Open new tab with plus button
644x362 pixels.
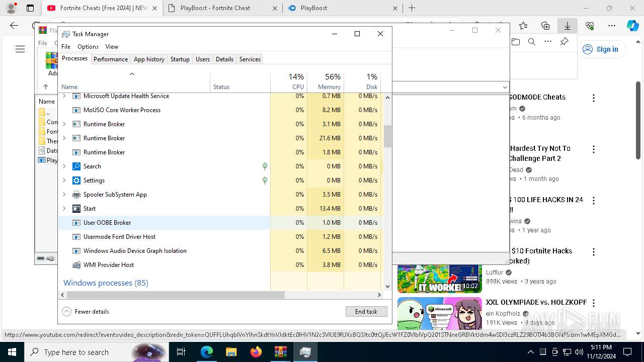tap(412, 8)
